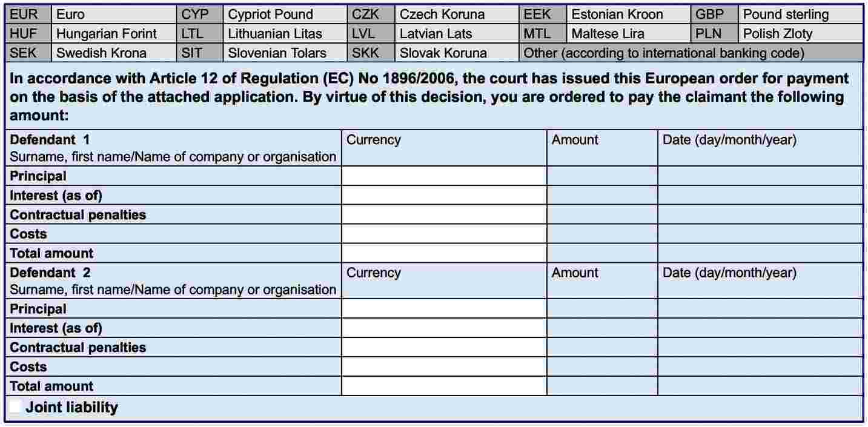Focus Defendant 1 Costs currency field
Image resolution: width=868 pixels, height=427 pixels.
click(x=444, y=234)
